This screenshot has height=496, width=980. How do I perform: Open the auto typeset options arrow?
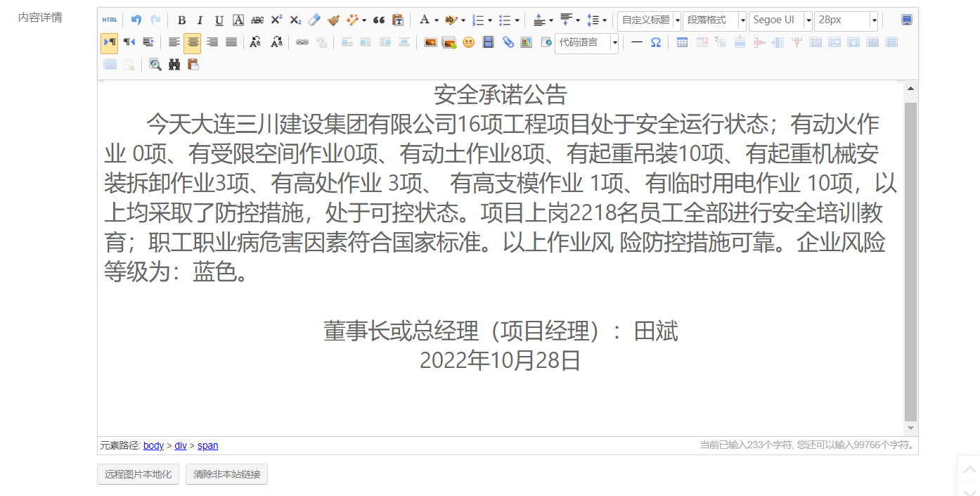click(x=363, y=20)
